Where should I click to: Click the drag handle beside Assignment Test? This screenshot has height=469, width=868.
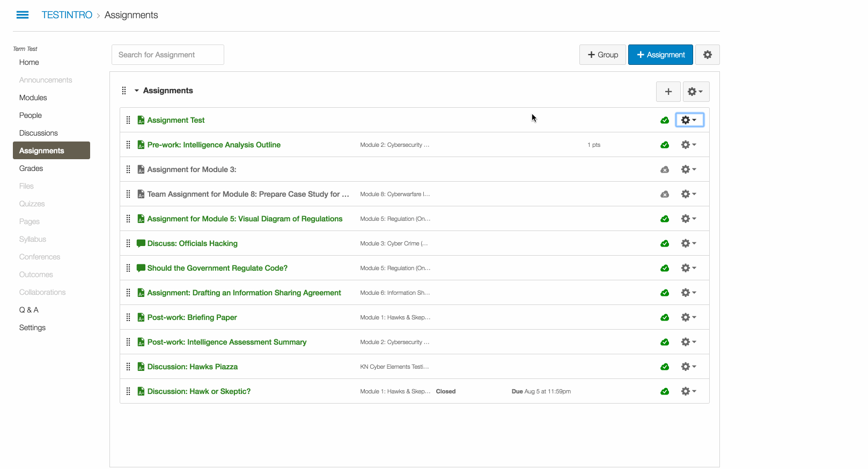(128, 120)
